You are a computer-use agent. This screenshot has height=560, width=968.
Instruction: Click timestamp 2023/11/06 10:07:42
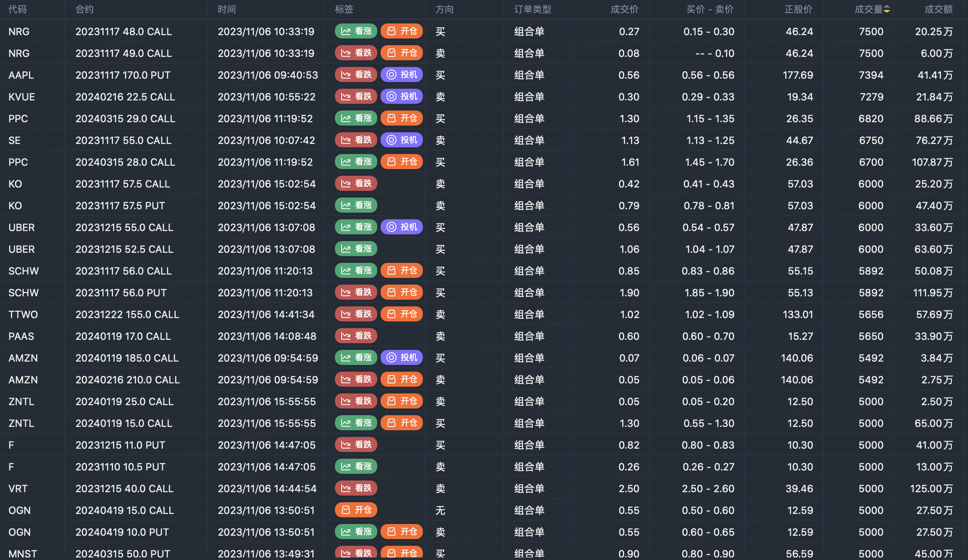[x=266, y=141]
